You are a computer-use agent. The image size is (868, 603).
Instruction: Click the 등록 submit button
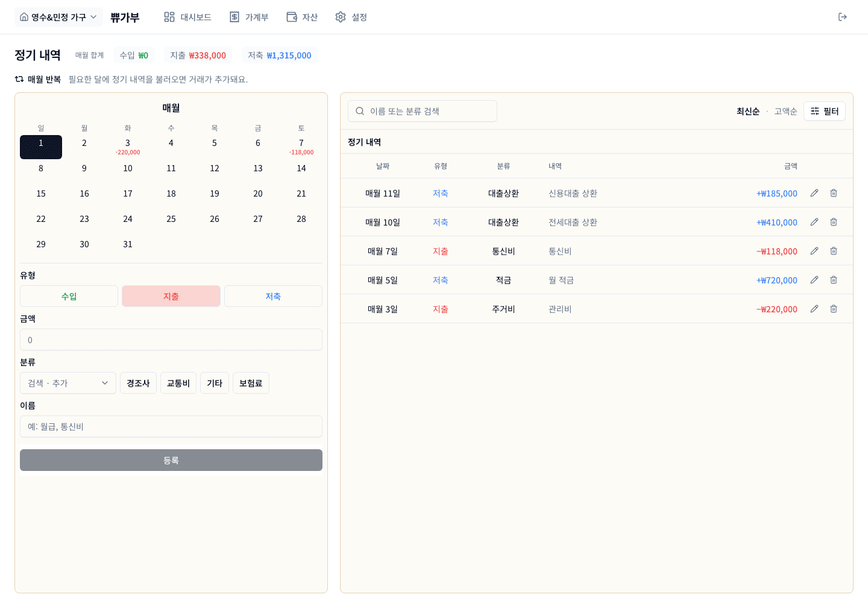coord(171,460)
